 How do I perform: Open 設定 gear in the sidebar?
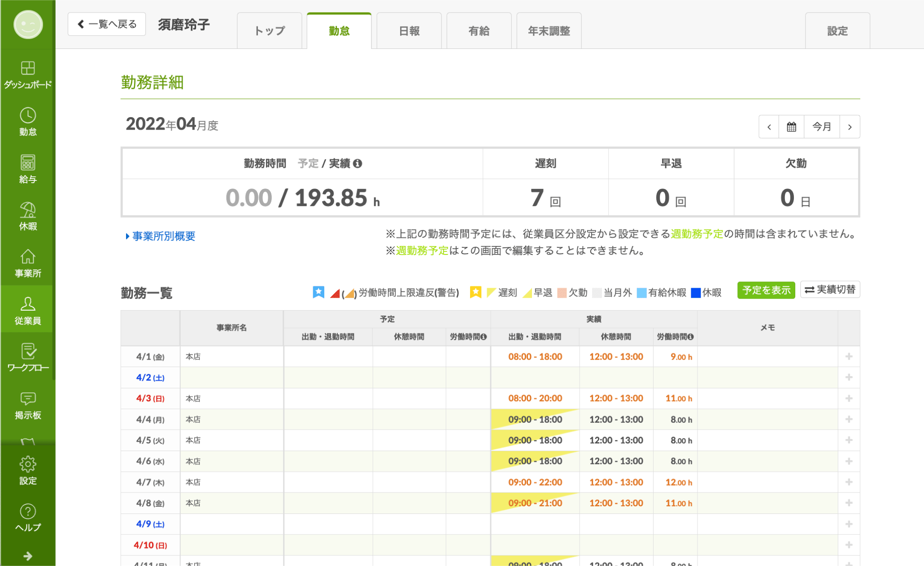tap(28, 470)
